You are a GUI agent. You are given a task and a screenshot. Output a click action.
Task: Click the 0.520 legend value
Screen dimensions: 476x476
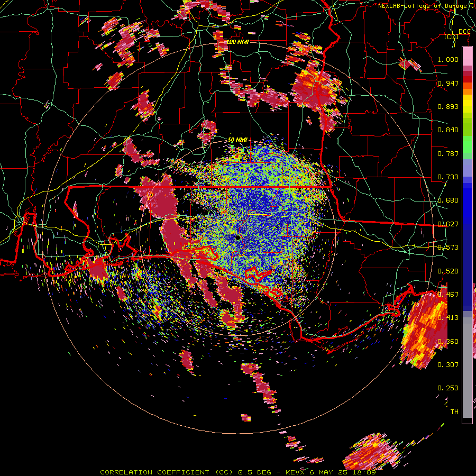pyautogui.click(x=448, y=271)
